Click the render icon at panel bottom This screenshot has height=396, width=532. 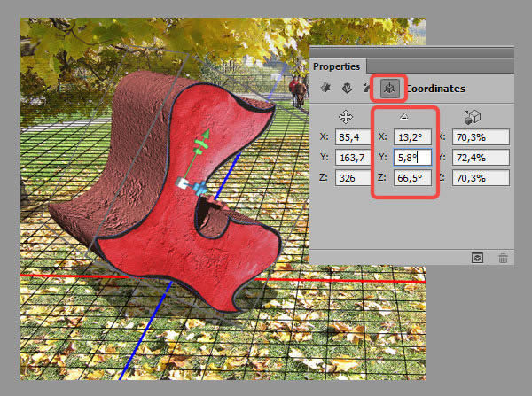(x=477, y=257)
